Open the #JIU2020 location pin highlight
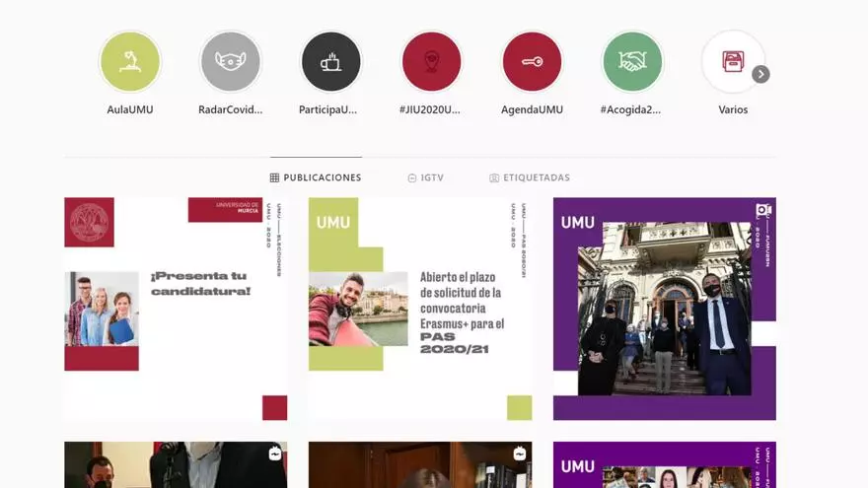Image resolution: width=868 pixels, height=488 pixels. [x=431, y=61]
